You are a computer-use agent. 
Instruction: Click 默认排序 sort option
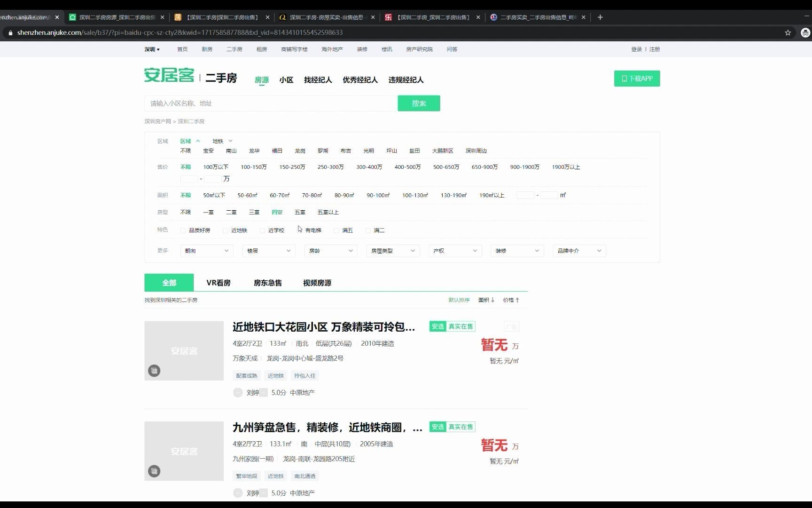tap(459, 300)
